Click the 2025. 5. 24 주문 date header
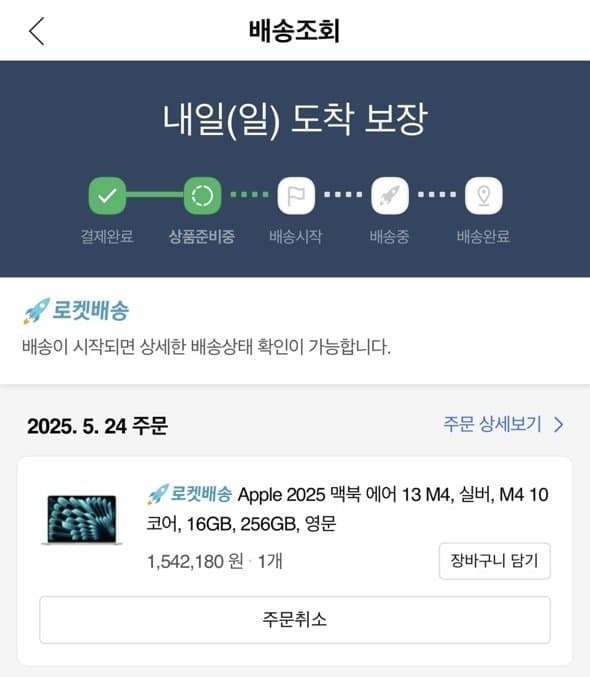Screen dimensions: 590x677 coord(97,426)
